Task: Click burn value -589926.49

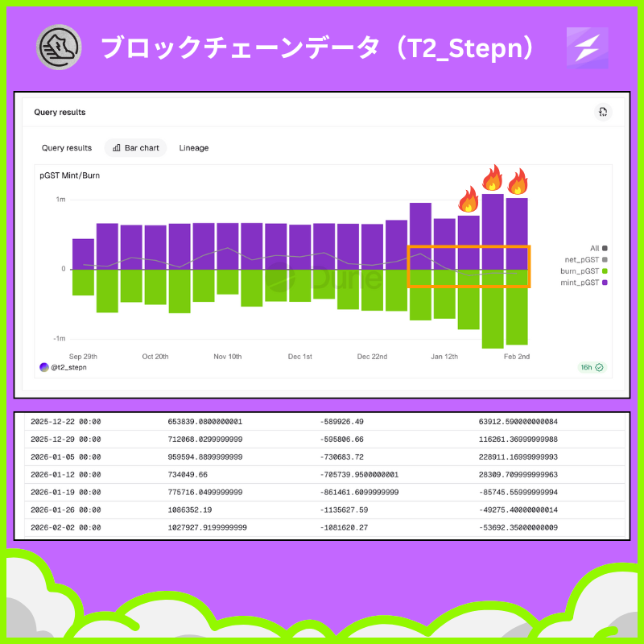Action: click(x=341, y=422)
